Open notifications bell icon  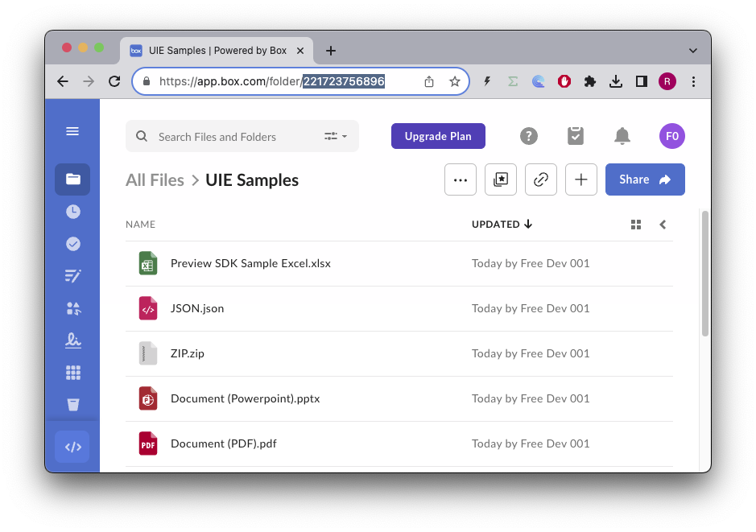[x=622, y=136]
